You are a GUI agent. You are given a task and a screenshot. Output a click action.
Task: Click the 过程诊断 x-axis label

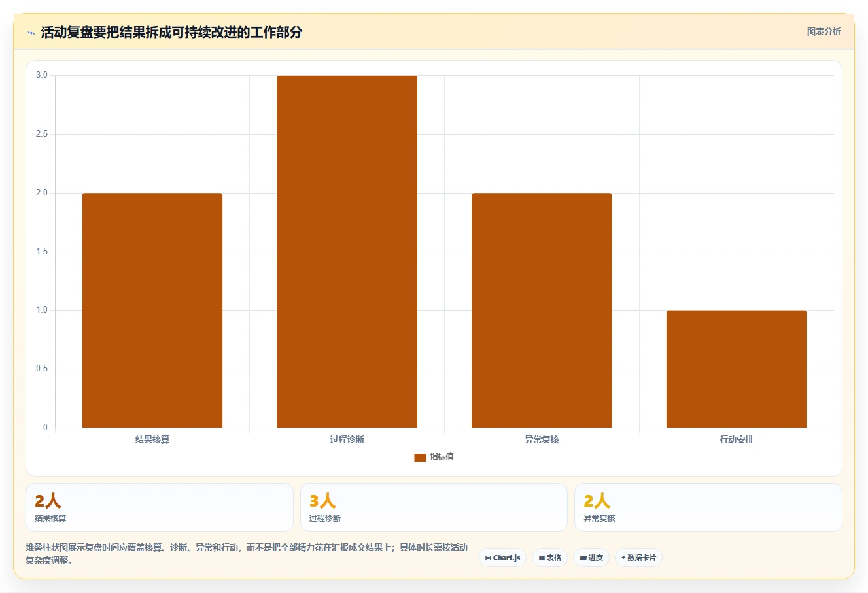tap(347, 439)
